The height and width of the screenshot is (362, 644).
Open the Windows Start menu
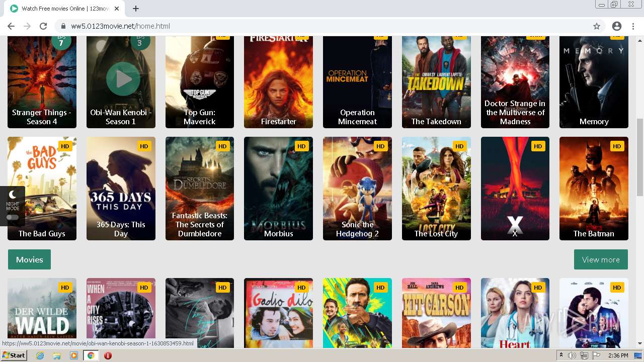pyautogui.click(x=14, y=355)
